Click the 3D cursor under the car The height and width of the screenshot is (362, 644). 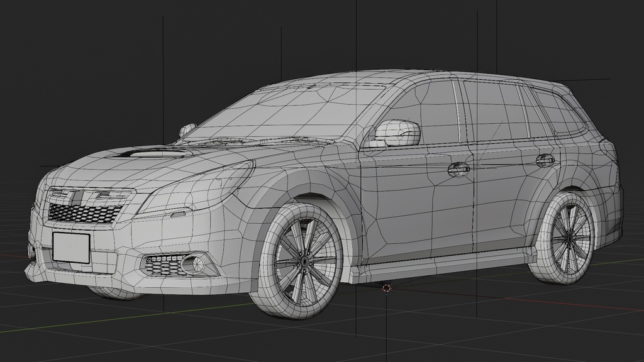coord(387,288)
